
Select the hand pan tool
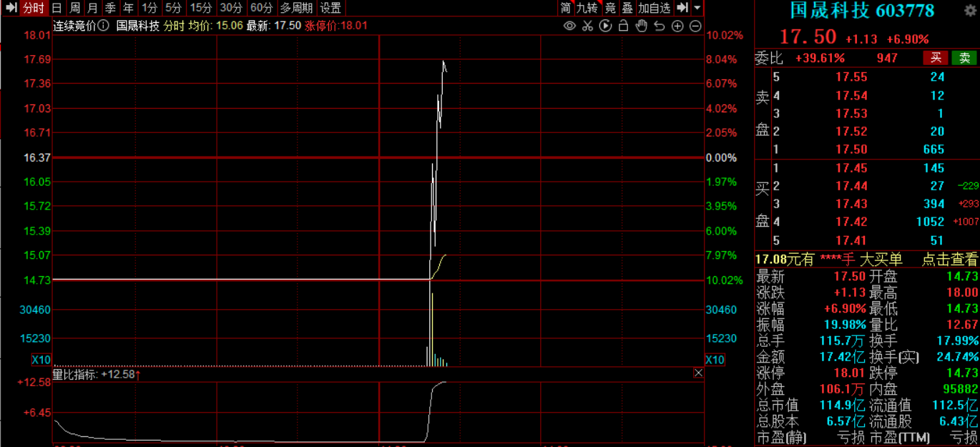coord(641,26)
